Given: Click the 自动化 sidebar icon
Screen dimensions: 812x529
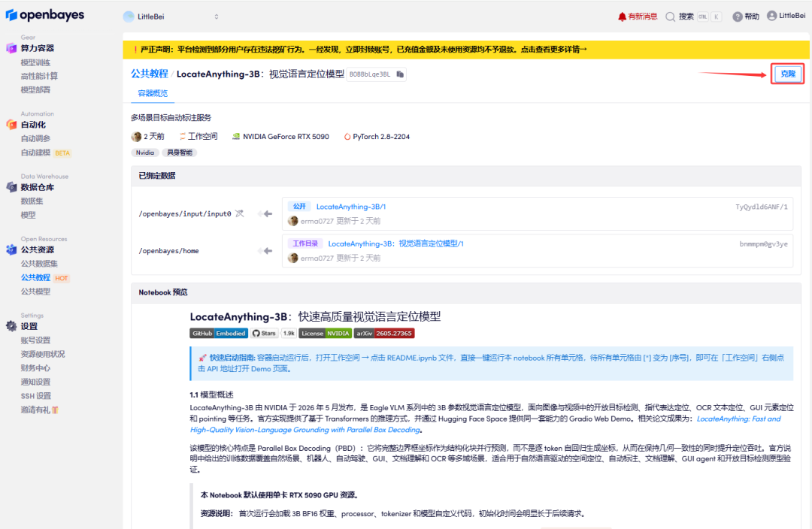Looking at the screenshot, I should point(11,124).
